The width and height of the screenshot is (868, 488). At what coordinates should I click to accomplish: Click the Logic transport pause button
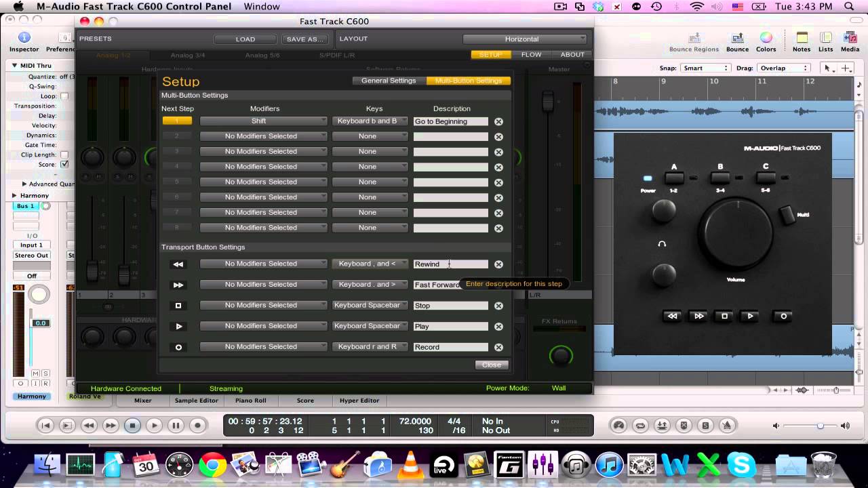click(176, 426)
